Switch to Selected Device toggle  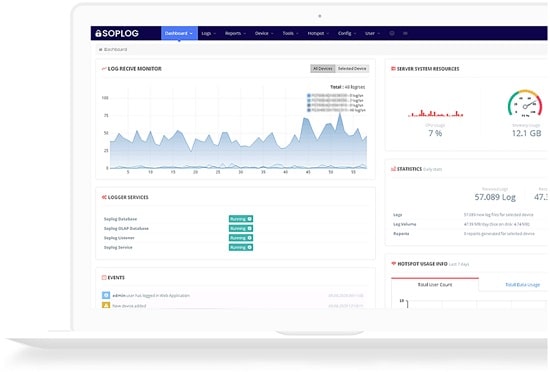point(352,69)
